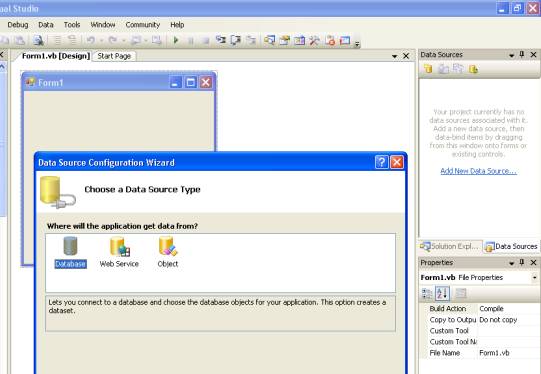Click the alphabetical sort properties icon
Viewport: 541px width, 374px height.
click(442, 294)
